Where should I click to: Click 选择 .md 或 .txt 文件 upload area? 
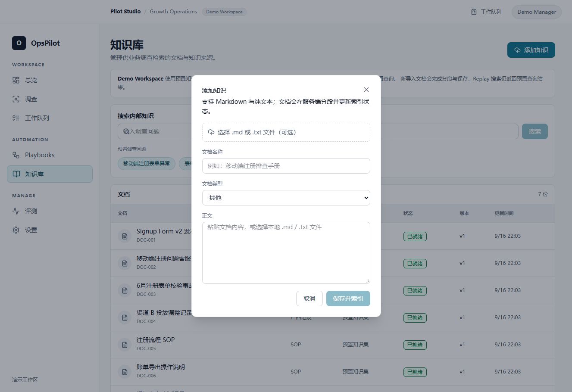click(286, 132)
